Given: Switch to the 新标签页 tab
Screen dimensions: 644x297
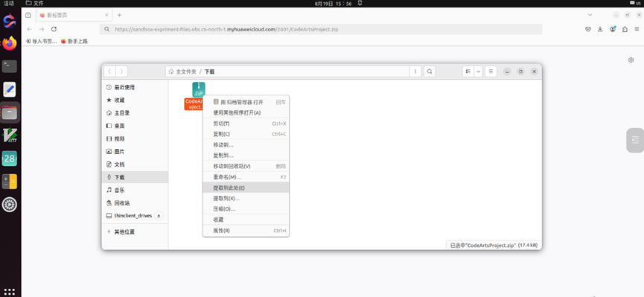Looking at the screenshot, I should pos(74,15).
